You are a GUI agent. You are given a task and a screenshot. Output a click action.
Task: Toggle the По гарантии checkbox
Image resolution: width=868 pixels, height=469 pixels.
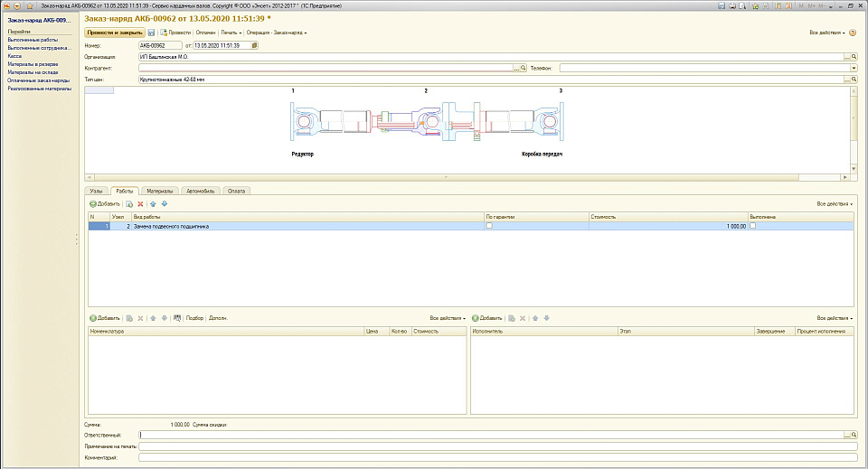pyautogui.click(x=489, y=226)
